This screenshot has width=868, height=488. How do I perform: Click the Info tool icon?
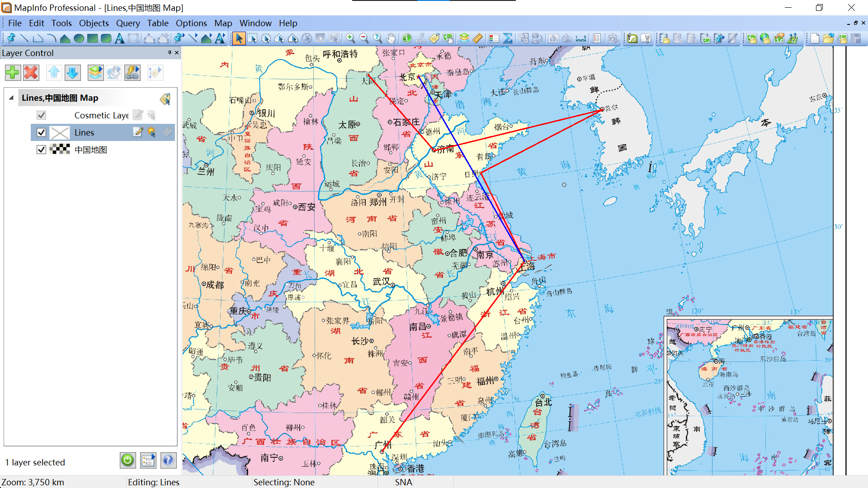point(407,38)
